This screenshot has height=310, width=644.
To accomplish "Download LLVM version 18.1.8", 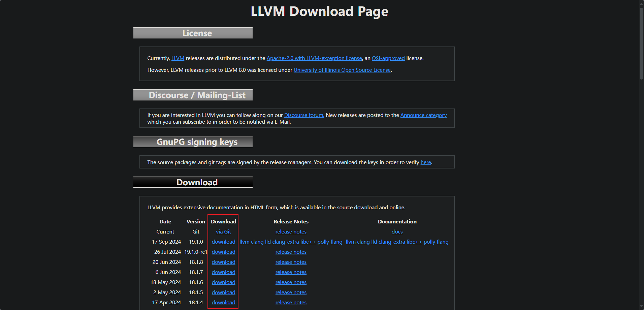I will pos(223,262).
